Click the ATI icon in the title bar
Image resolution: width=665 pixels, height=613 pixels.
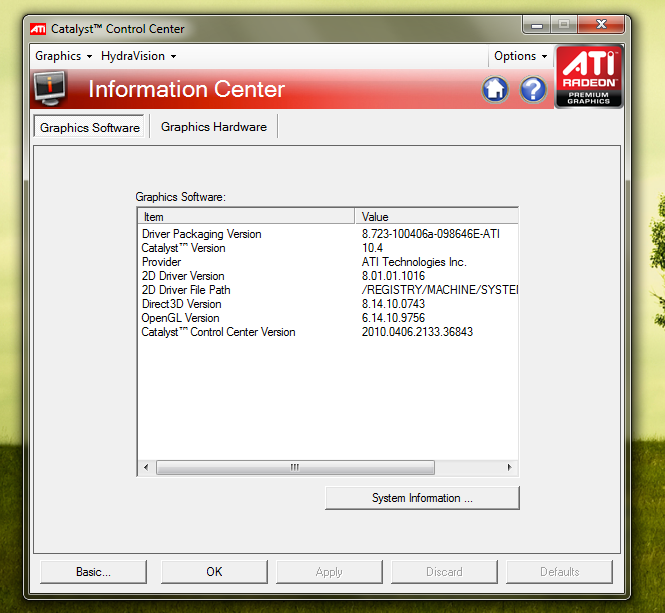[x=38, y=29]
